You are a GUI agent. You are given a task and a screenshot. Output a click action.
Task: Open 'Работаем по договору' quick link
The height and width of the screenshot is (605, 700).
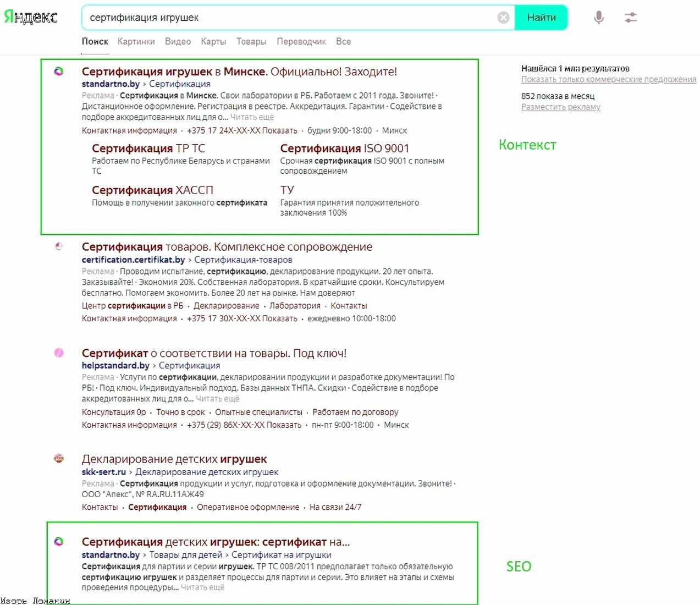(x=355, y=413)
